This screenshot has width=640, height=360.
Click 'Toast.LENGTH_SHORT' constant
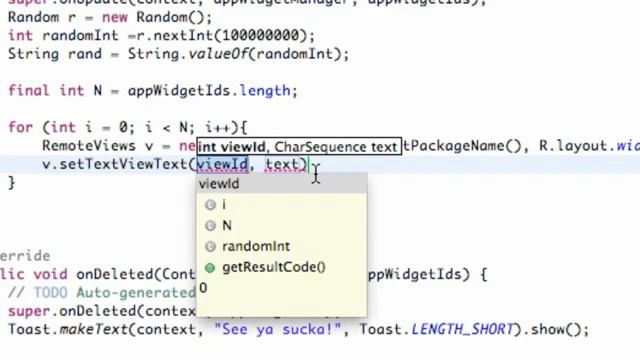click(436, 329)
